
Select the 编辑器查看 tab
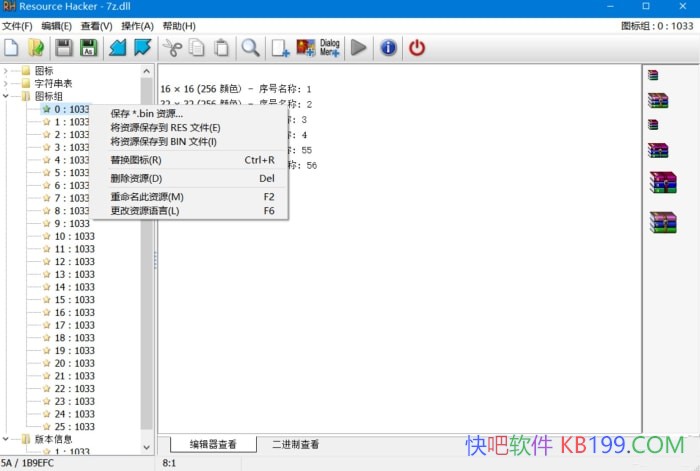coord(213,444)
